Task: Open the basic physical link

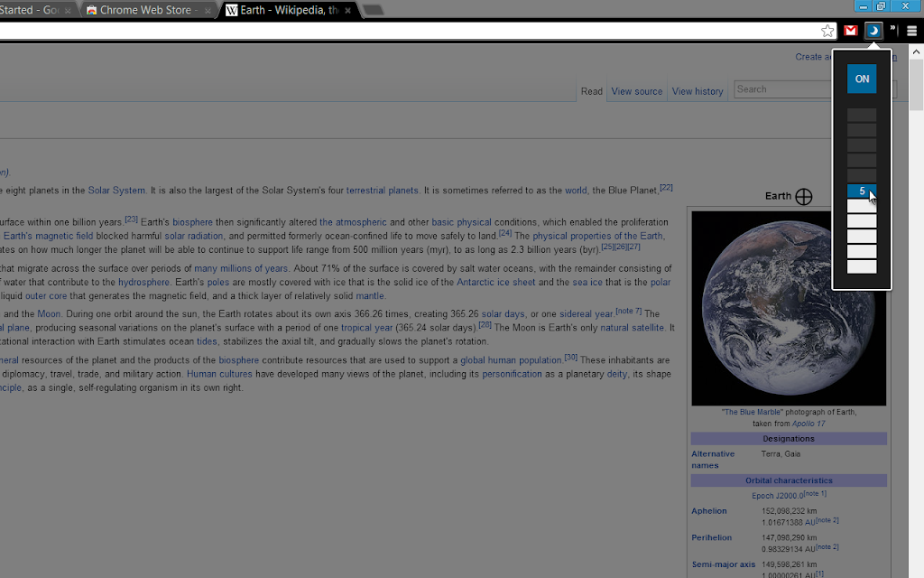Action: pos(461,222)
